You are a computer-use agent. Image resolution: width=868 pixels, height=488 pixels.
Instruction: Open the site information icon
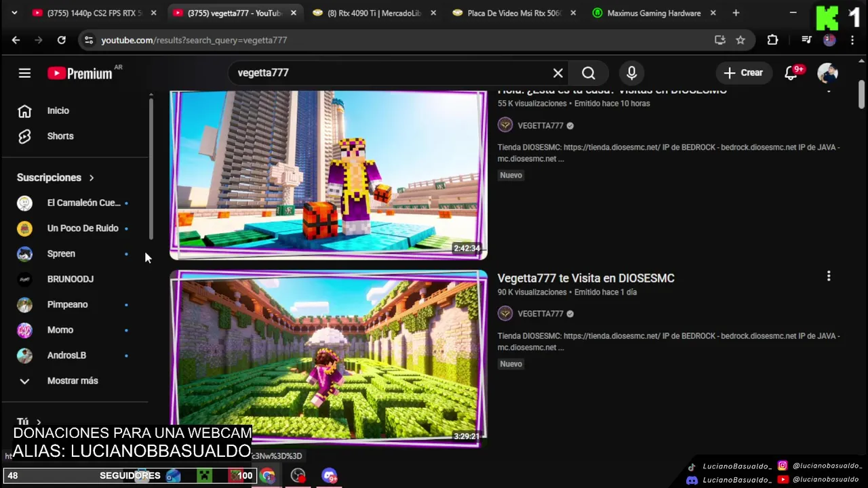pyautogui.click(x=89, y=40)
